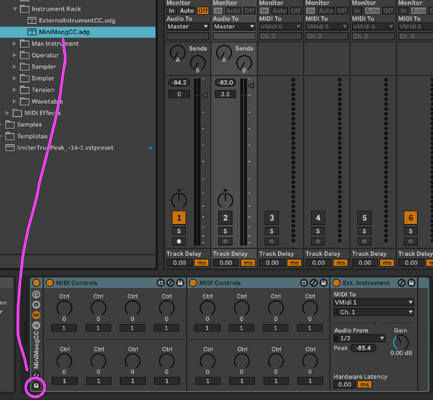This screenshot has height=400, width=433.
Task: Solo track 3 with its S button
Action: pos(272,231)
